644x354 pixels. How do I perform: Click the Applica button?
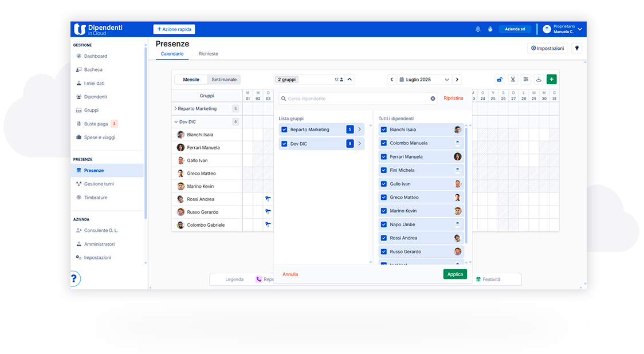455,274
